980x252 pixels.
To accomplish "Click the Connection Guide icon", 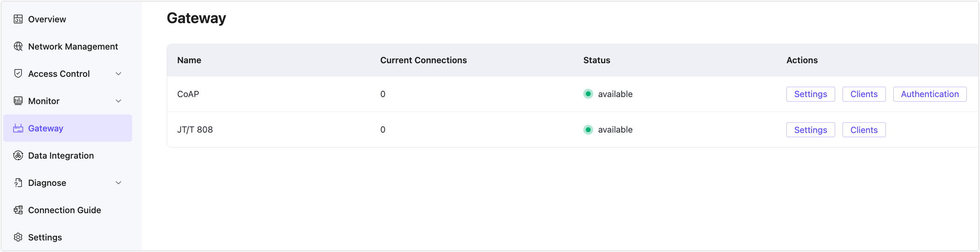I will pos(18,210).
